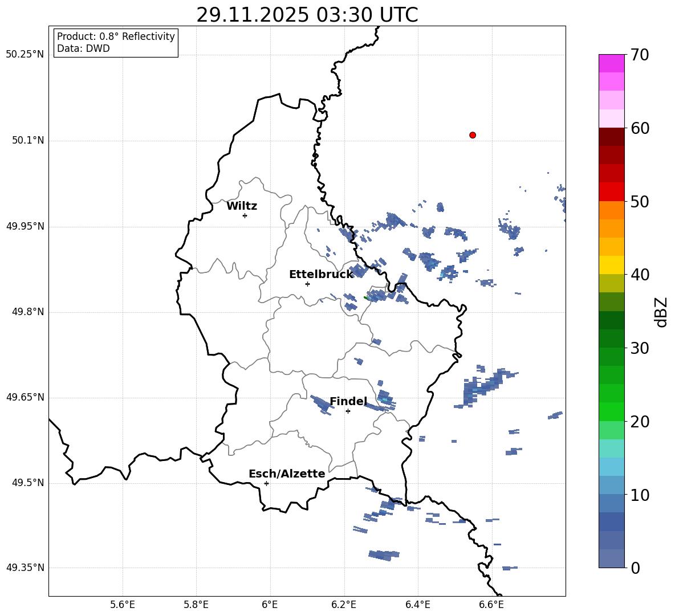This screenshot has width=675, height=616.
Task: Click the Findel location label
Action: pyautogui.click(x=348, y=401)
